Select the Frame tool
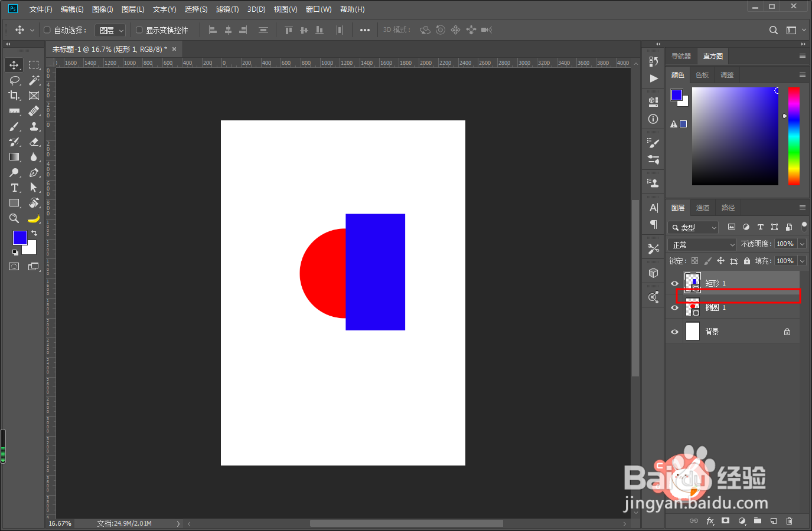 click(x=34, y=96)
